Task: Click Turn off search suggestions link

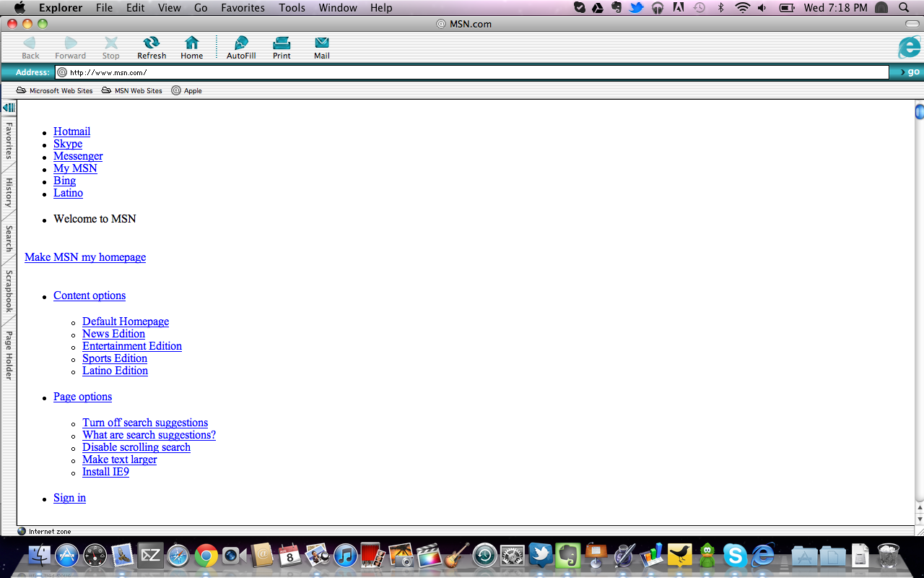Action: (145, 423)
